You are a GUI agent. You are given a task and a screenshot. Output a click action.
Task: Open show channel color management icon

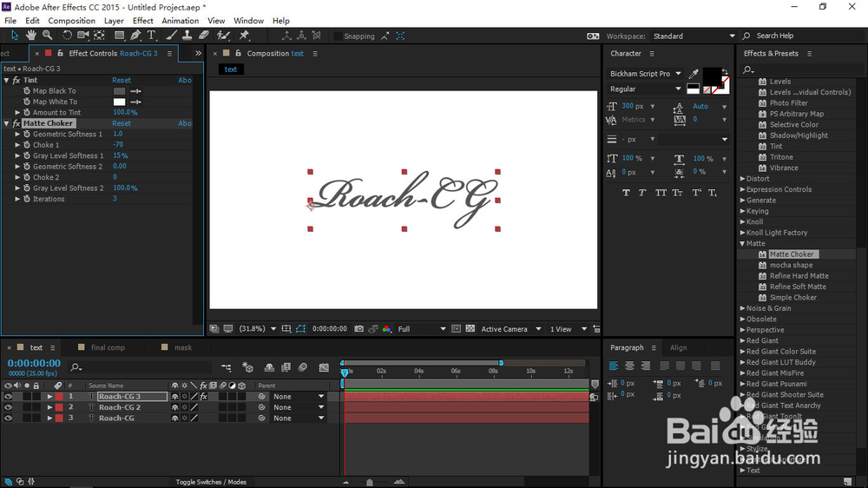coord(386,328)
